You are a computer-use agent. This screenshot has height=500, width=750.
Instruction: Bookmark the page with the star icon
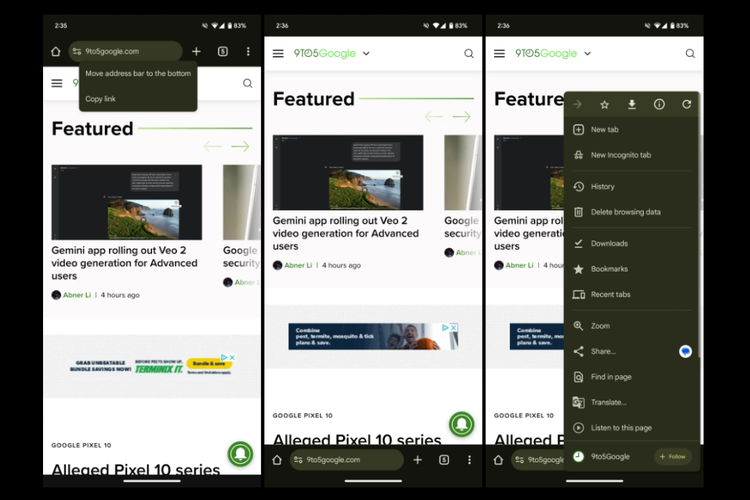click(605, 104)
